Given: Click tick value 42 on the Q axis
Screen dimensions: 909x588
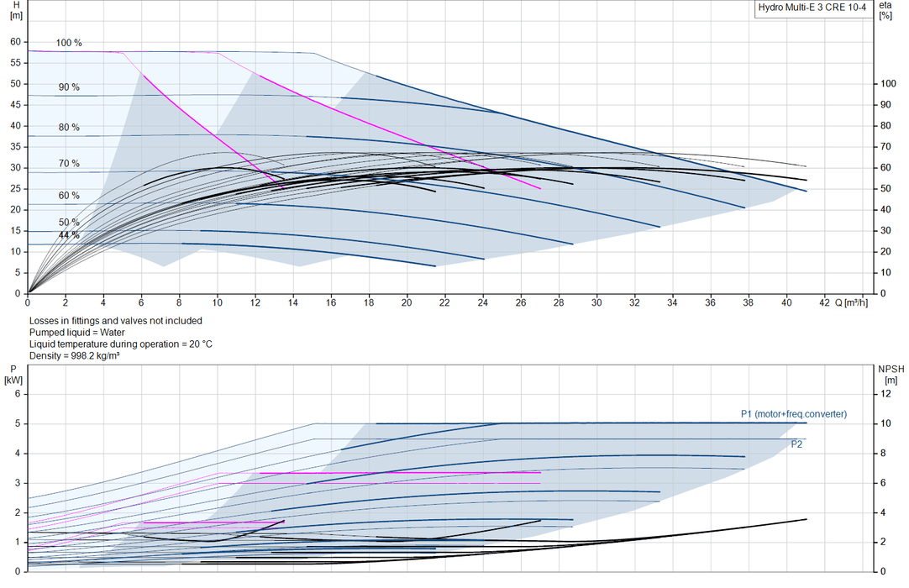Looking at the screenshot, I should 824,302.
